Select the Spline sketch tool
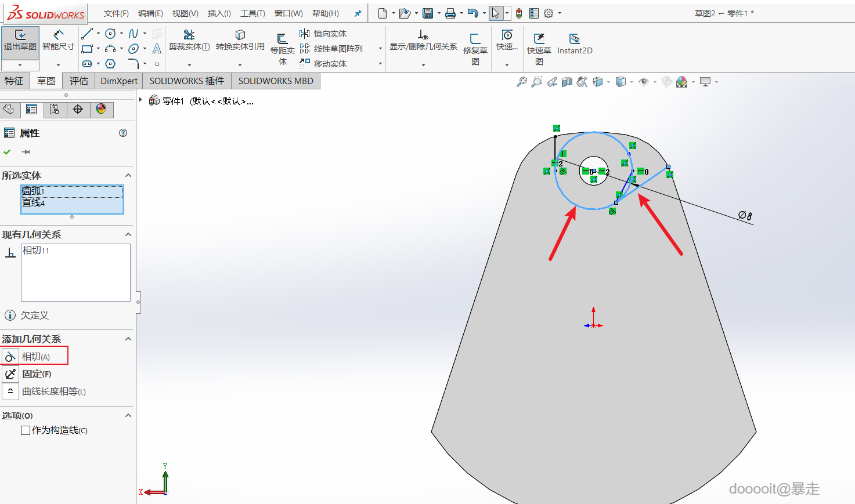Viewport: 855px width, 504px height. click(x=134, y=34)
